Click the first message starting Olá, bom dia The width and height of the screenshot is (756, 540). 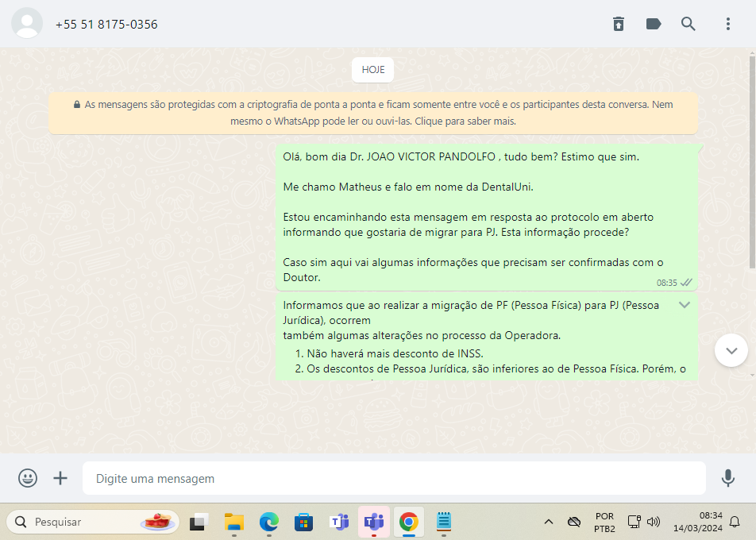(x=487, y=217)
